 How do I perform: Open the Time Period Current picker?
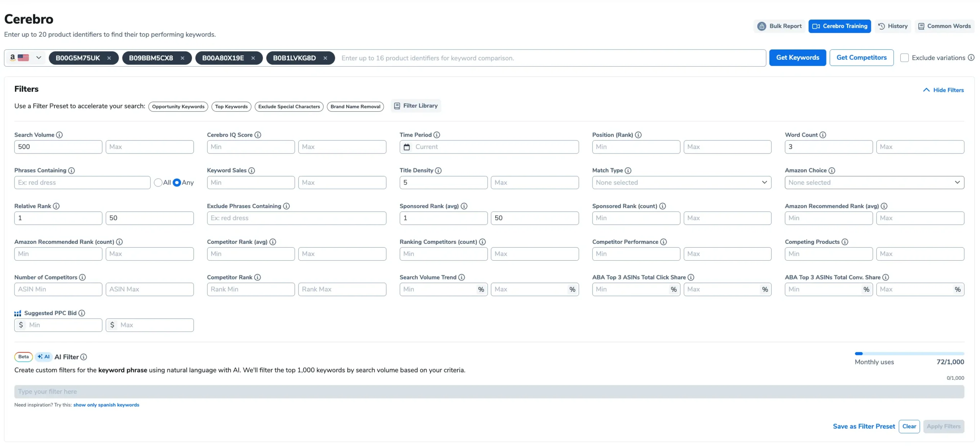[489, 147]
